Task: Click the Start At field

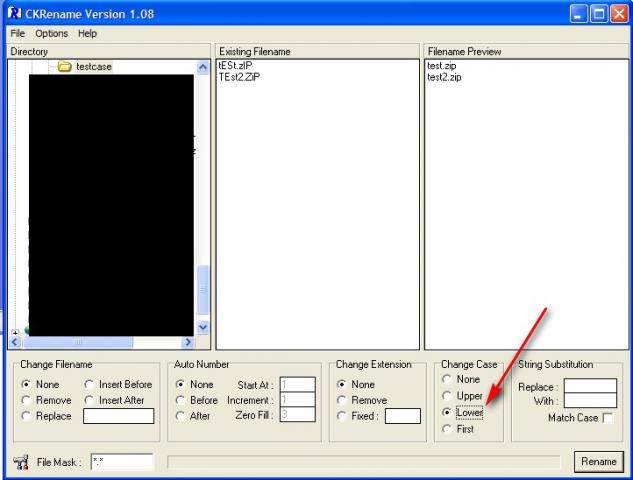Action: (x=298, y=384)
